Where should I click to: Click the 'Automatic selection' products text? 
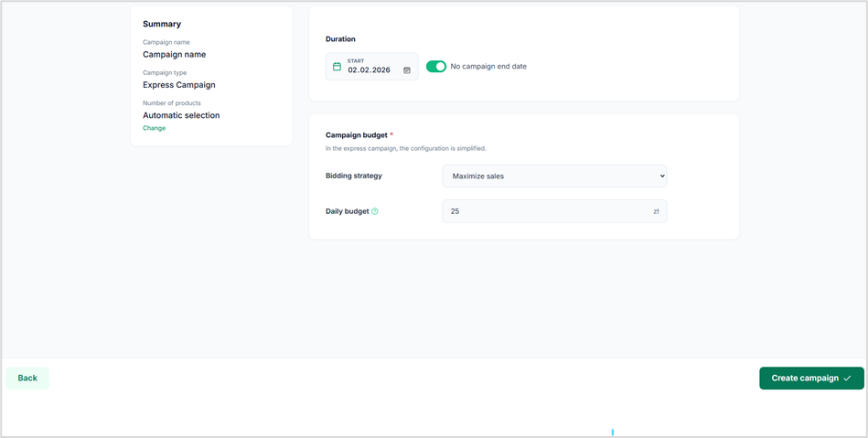click(181, 115)
